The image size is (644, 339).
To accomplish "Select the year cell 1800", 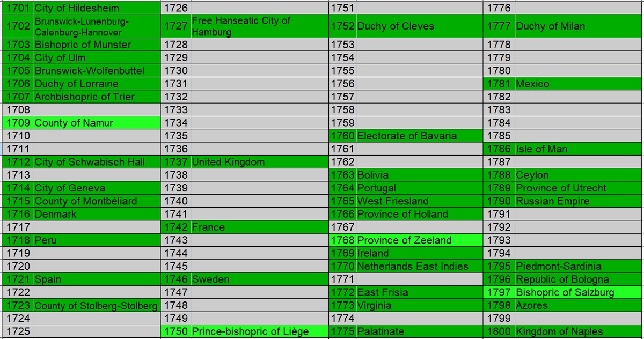I will [x=499, y=331].
